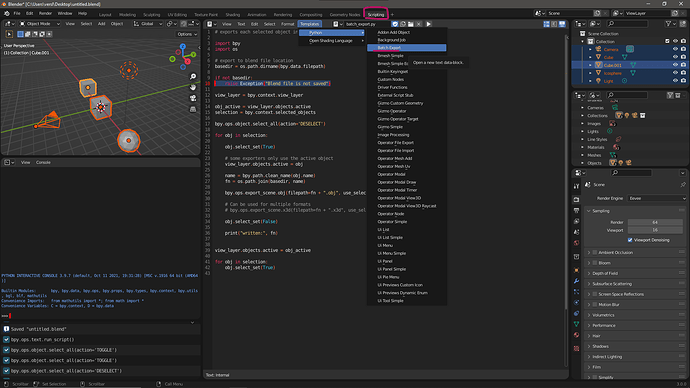Toggle word wrap icon in text editor
The height and width of the screenshot is (388, 690).
(554, 24)
